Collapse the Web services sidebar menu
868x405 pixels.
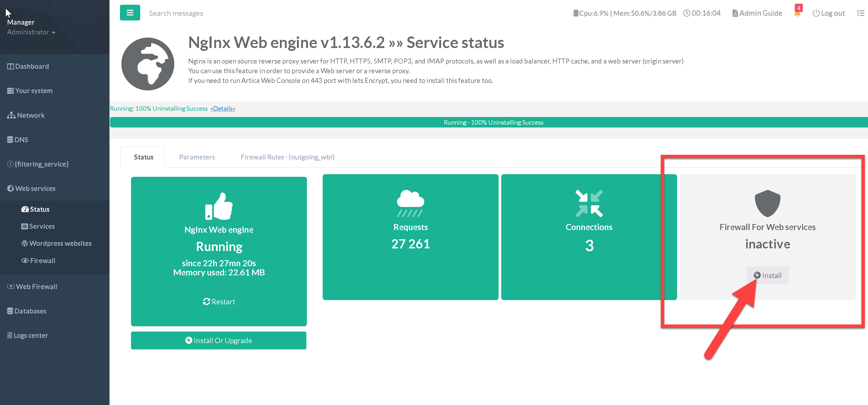point(35,189)
